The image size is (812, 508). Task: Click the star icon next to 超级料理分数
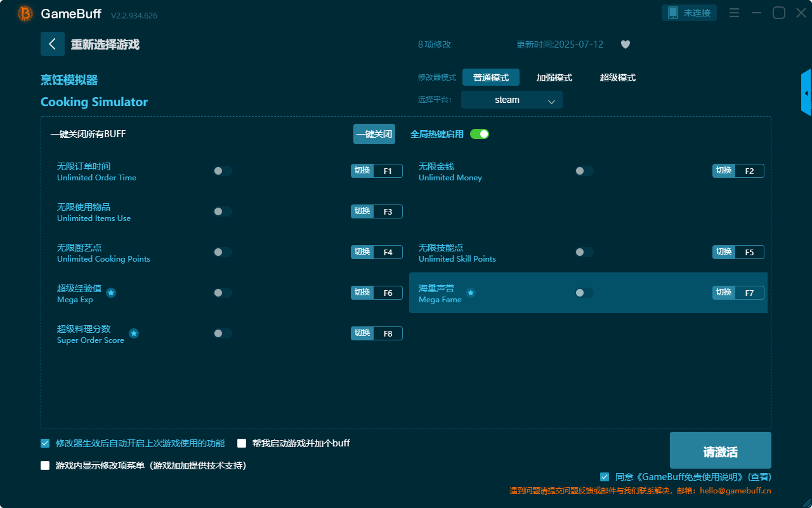point(133,333)
